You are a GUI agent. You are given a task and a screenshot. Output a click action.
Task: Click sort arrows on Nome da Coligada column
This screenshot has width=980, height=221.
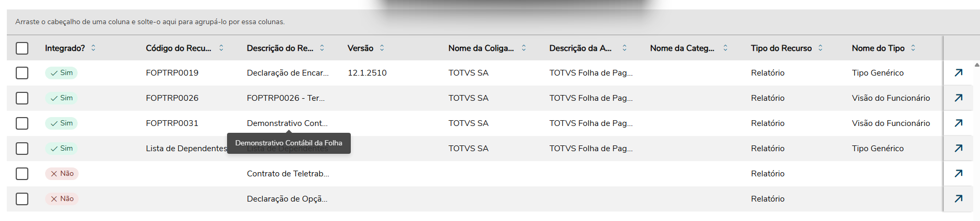click(x=523, y=48)
